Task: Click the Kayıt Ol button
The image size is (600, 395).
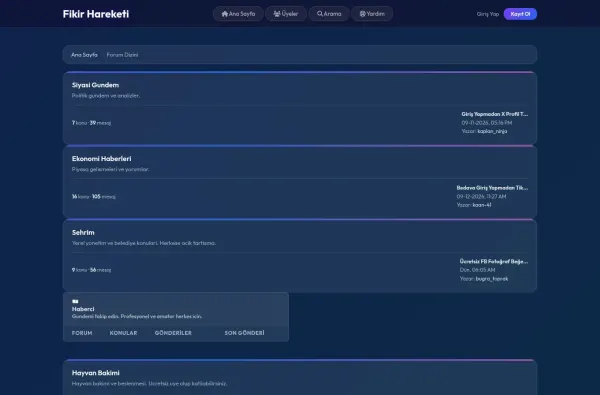Action: [x=520, y=14]
